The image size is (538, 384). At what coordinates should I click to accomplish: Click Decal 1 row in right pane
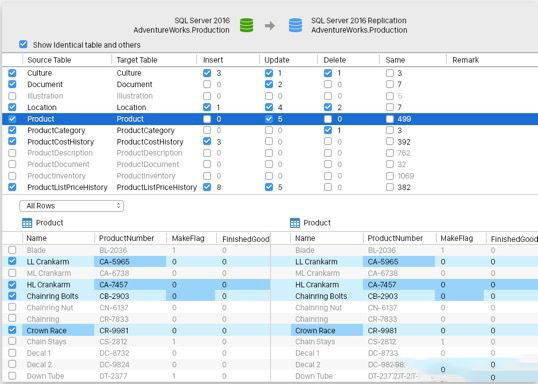[414, 353]
